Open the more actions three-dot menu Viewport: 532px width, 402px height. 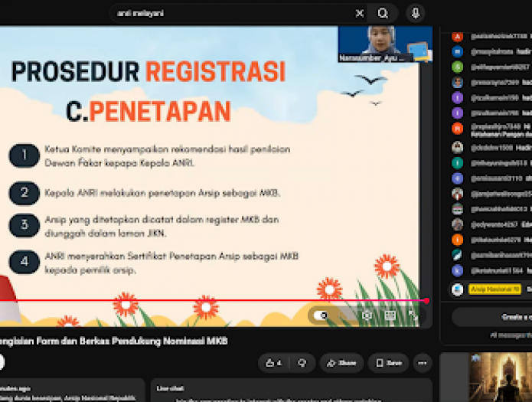pyautogui.click(x=423, y=363)
